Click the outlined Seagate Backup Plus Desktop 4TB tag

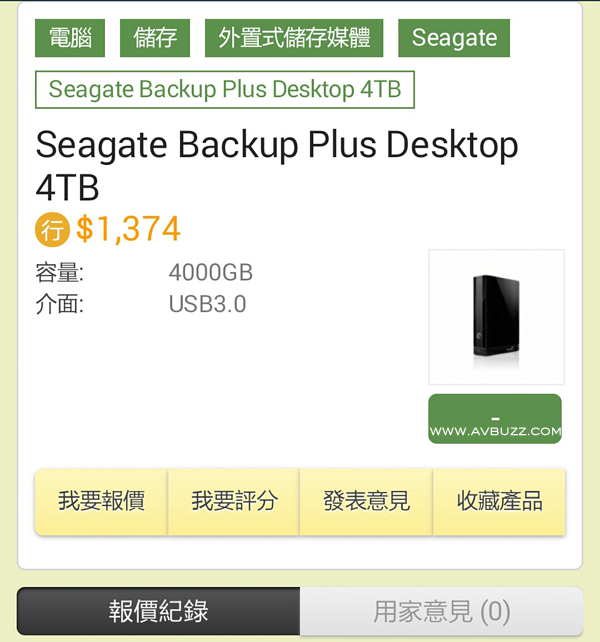(225, 90)
